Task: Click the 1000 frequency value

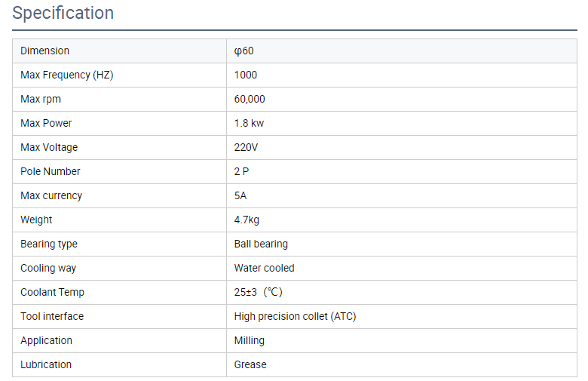Action: [x=246, y=75]
